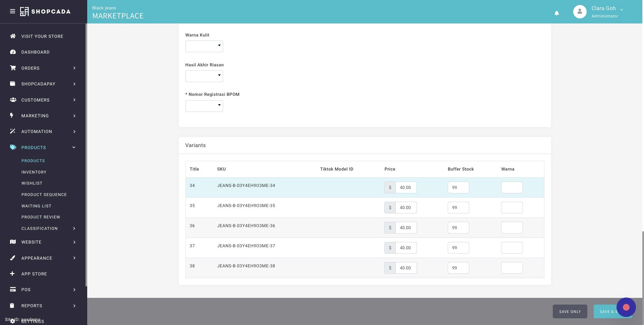Click the Appearance brush icon

tap(13, 258)
